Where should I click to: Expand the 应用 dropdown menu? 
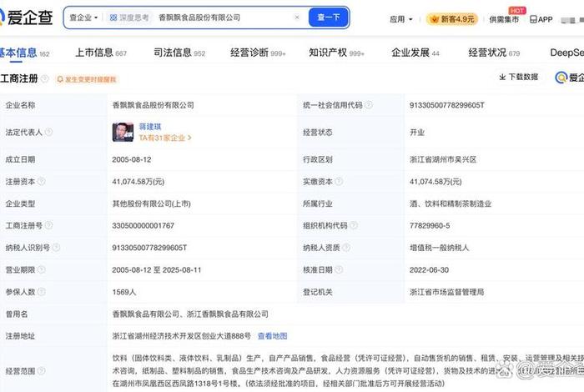pyautogui.click(x=400, y=19)
